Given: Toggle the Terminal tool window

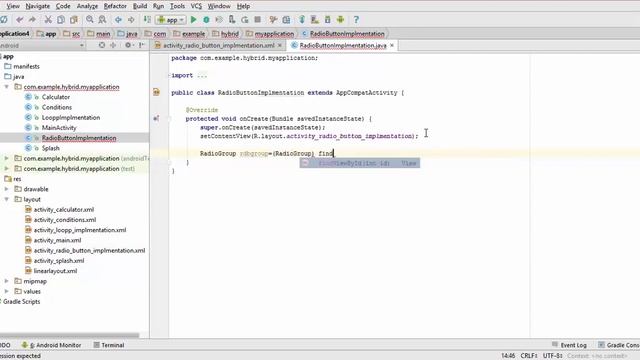Looking at the screenshot, I should tap(109, 345).
